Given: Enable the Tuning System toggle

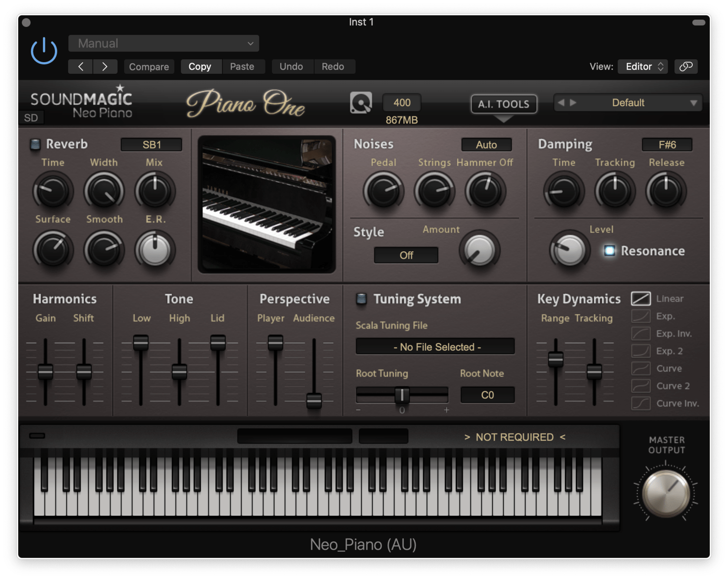Looking at the screenshot, I should pos(361,299).
